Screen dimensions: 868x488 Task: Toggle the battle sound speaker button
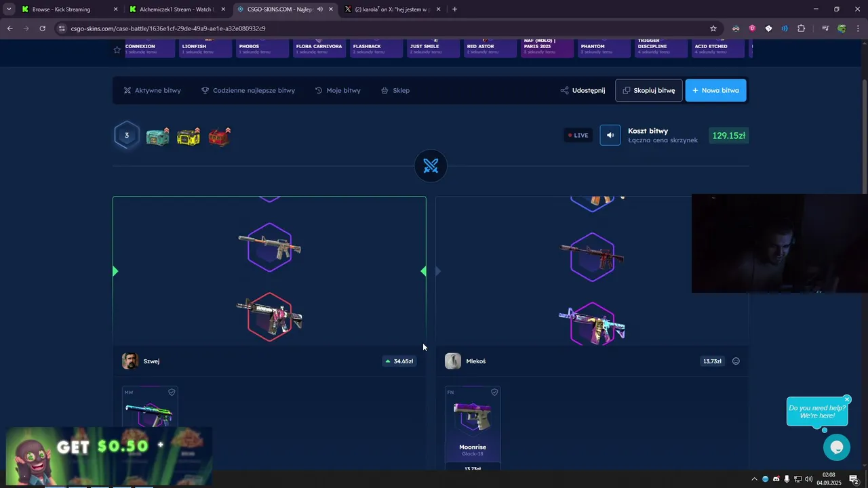coord(610,135)
